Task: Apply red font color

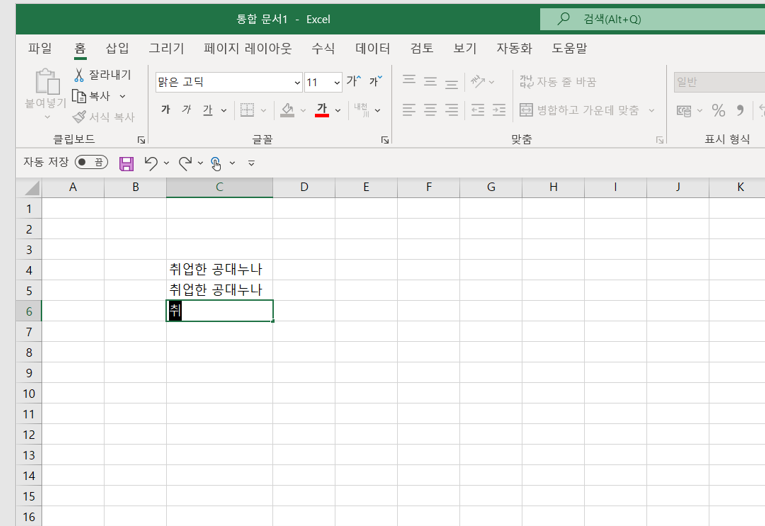Action: [322, 110]
